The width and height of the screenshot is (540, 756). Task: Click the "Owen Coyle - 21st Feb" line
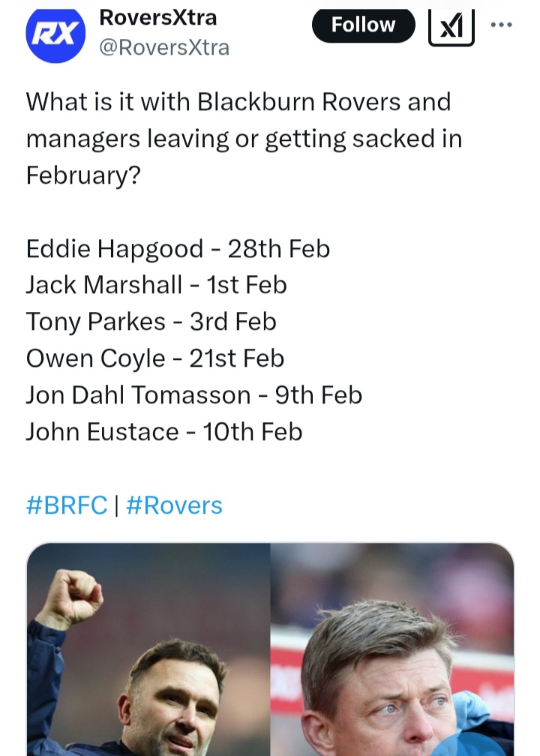155,358
